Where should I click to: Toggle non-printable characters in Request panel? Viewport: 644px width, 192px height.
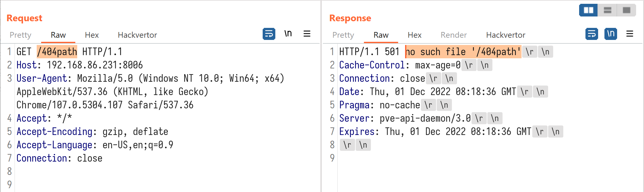pos(288,34)
